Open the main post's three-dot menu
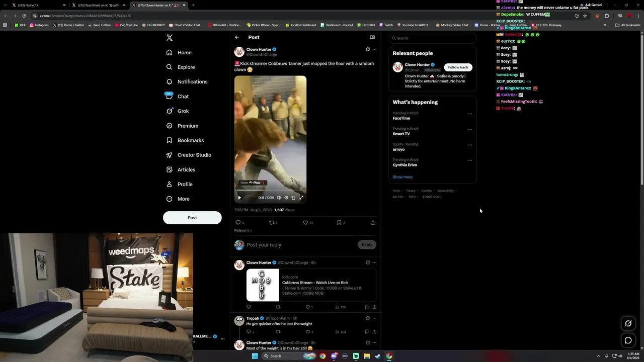Image resolution: width=644 pixels, height=362 pixels. click(374, 49)
